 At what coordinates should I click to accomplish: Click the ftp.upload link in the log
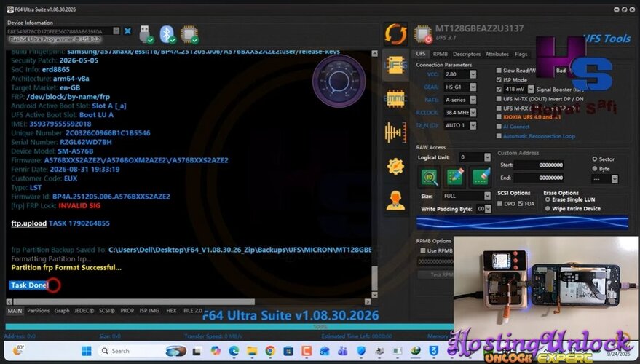tap(28, 223)
